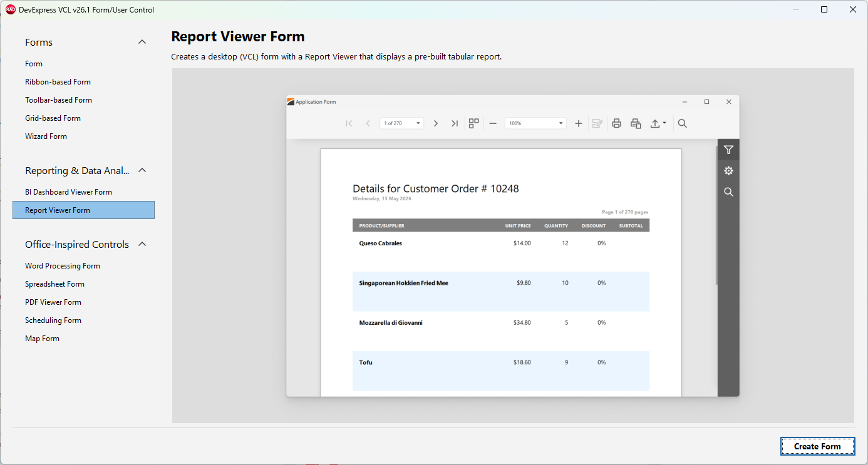Select Spreadsheet Form template
868x465 pixels.
click(x=83, y=284)
